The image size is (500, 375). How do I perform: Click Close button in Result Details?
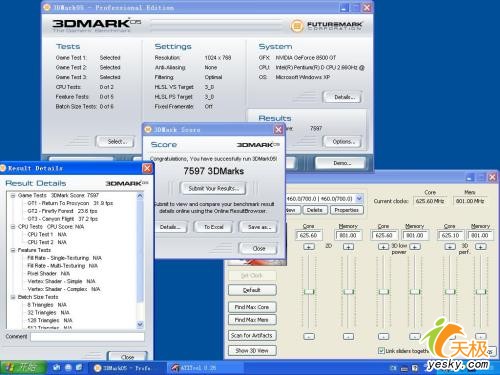click(x=127, y=356)
